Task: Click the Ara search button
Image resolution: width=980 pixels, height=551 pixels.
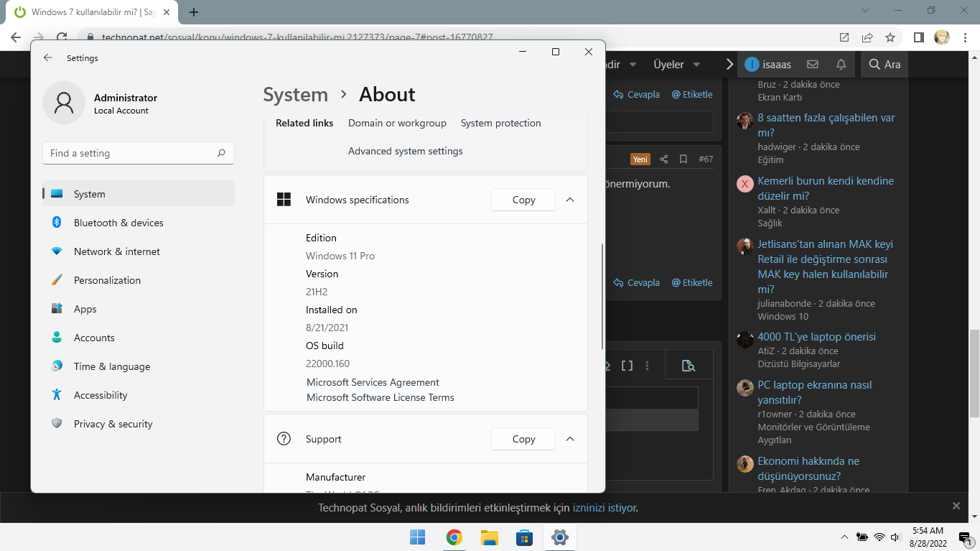Action: pyautogui.click(x=885, y=65)
